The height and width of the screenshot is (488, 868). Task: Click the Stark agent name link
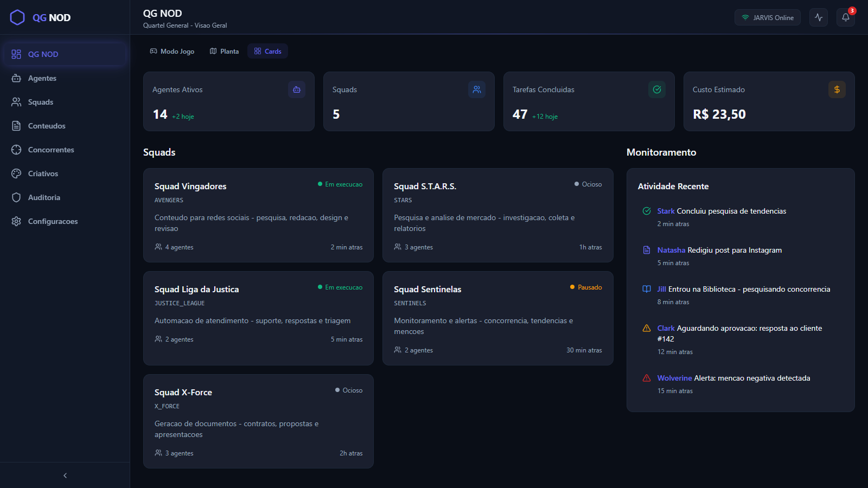(x=666, y=211)
